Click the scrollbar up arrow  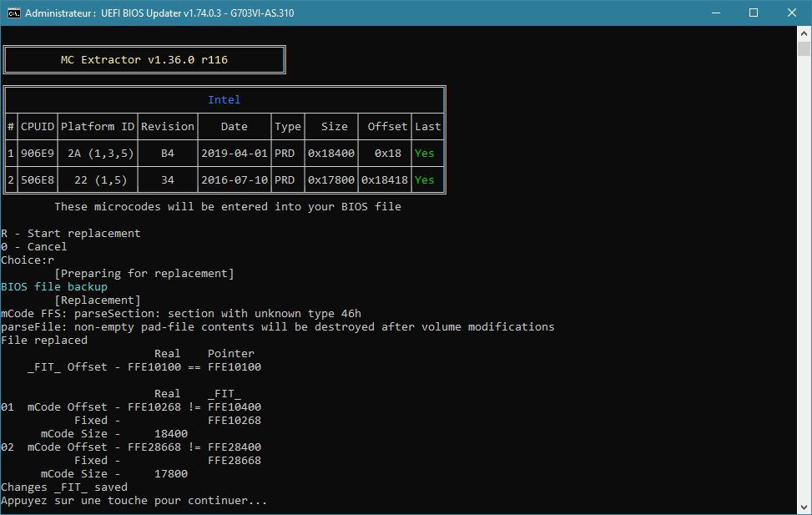point(804,33)
